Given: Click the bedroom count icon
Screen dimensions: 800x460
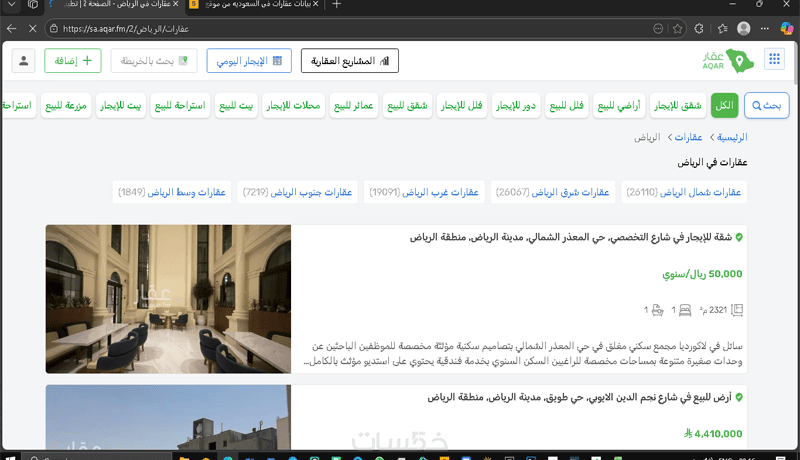Looking at the screenshot, I should click(x=685, y=310).
